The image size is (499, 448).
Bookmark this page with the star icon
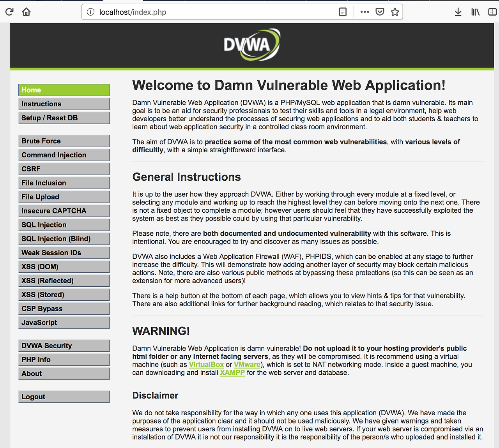(x=395, y=12)
